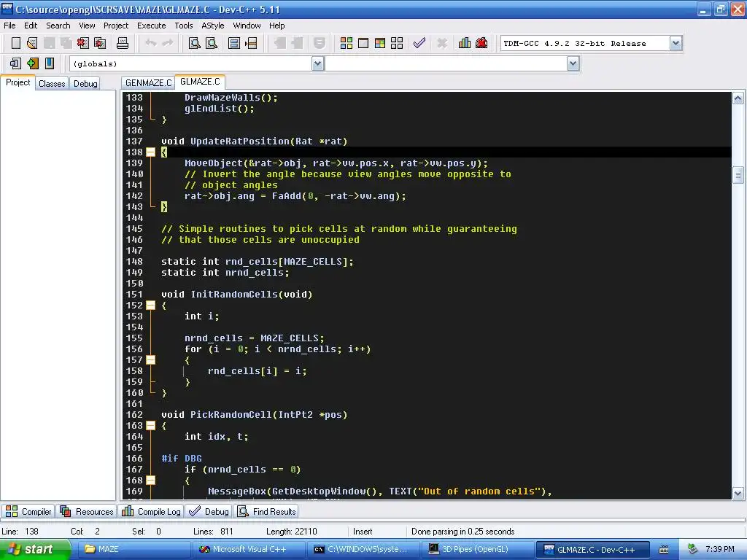Click the 'Lines: 811' status bar entry
The width and height of the screenshot is (747, 560).
[x=213, y=532]
